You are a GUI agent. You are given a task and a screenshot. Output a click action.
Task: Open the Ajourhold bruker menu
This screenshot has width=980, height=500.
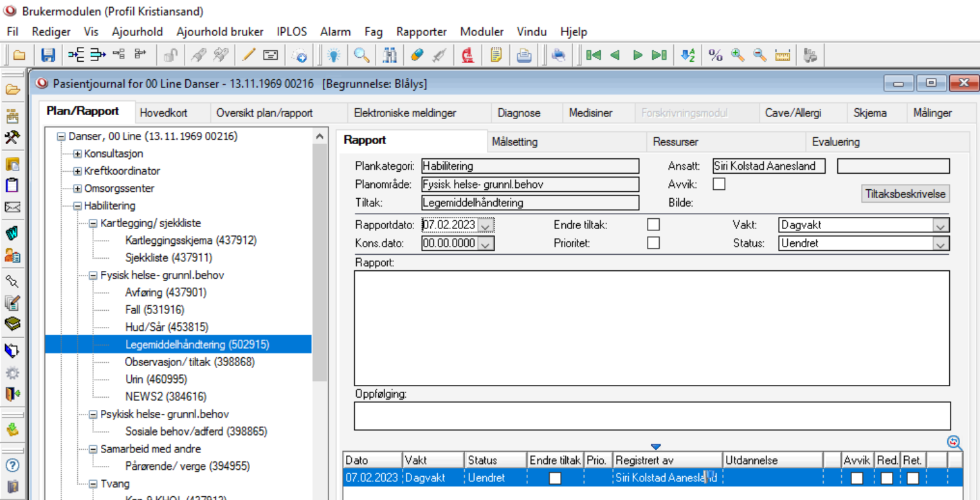pyautogui.click(x=220, y=32)
